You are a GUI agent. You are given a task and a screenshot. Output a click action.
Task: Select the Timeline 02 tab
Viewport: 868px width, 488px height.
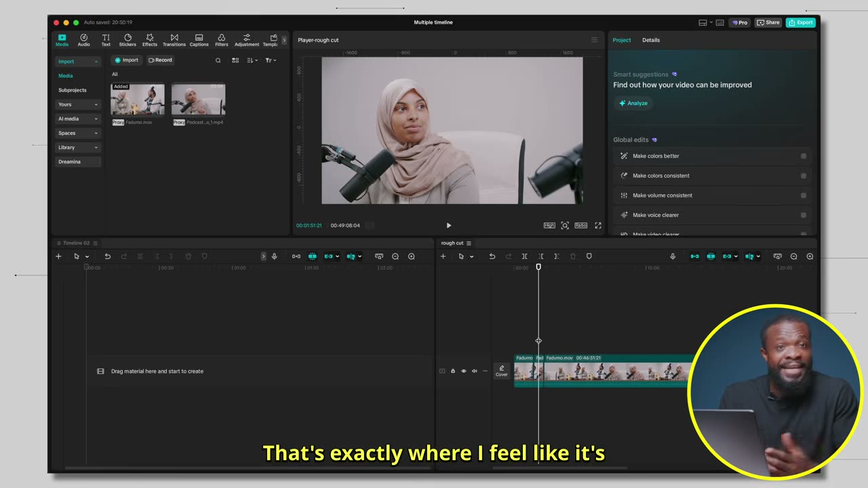coord(77,243)
